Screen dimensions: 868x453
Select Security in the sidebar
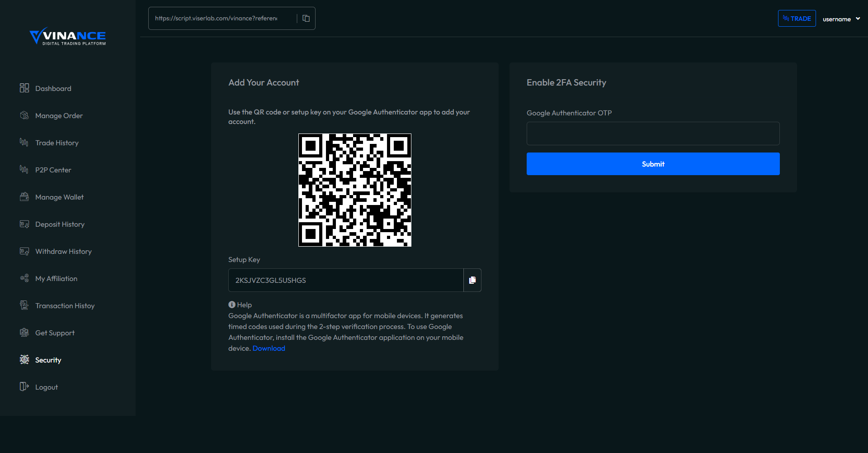click(x=48, y=360)
